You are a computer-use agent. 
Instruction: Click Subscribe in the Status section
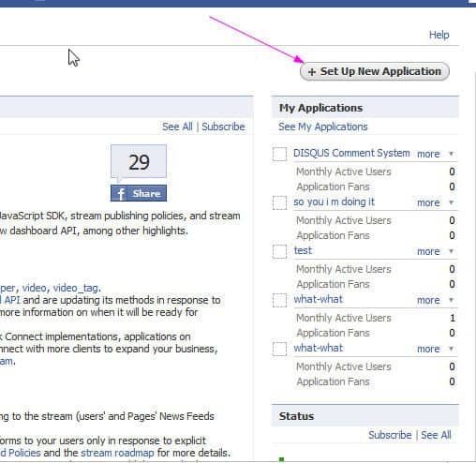tap(390, 435)
